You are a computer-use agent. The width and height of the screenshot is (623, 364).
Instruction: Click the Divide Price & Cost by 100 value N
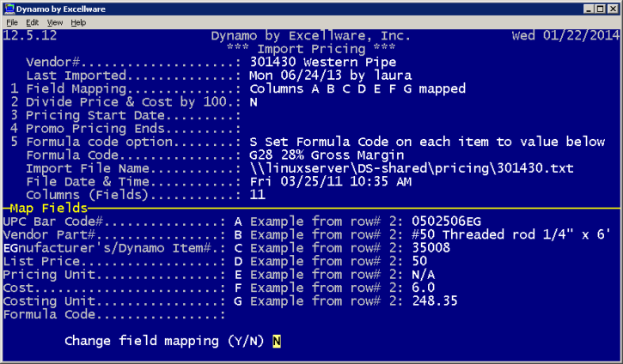[x=253, y=102]
